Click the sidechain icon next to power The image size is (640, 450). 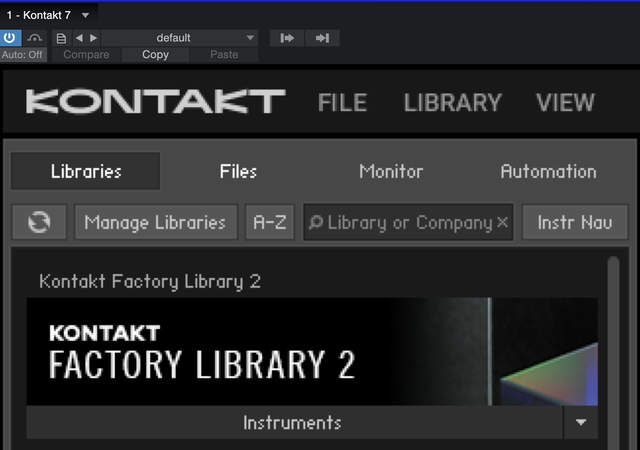[35, 38]
